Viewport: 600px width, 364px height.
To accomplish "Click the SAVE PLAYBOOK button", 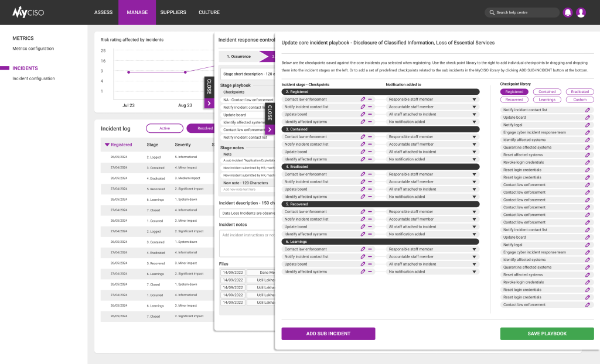I will click(x=547, y=333).
